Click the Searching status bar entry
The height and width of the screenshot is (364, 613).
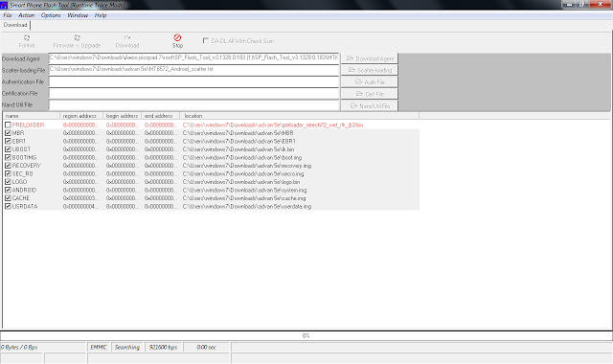coord(127,347)
